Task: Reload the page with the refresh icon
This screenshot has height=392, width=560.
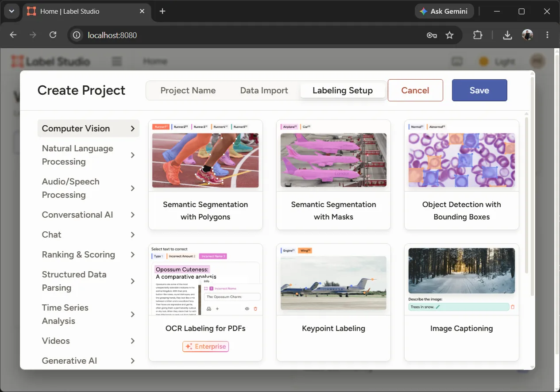Action: (53, 35)
